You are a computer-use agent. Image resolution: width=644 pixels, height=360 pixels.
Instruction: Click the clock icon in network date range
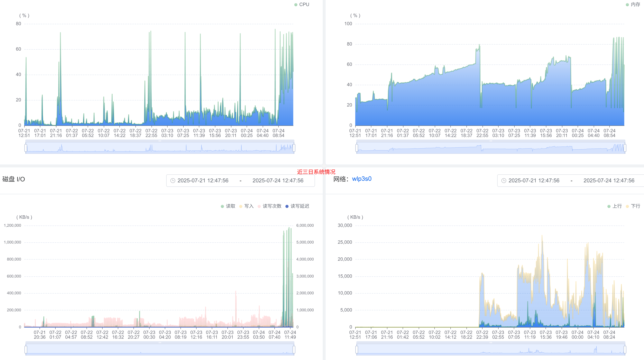coord(504,181)
